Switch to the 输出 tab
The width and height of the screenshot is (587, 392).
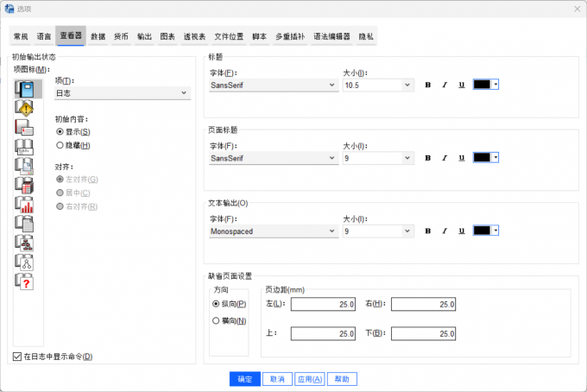click(144, 36)
